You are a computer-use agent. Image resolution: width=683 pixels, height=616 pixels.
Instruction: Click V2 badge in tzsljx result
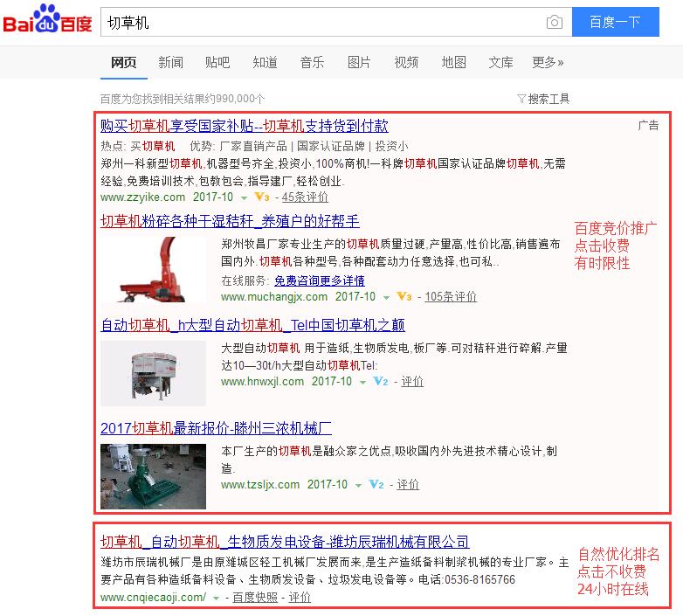[x=376, y=484]
